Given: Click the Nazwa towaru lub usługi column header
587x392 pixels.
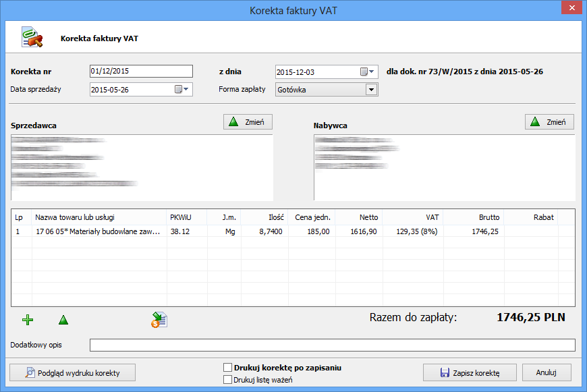Looking at the screenshot, I should (75, 217).
